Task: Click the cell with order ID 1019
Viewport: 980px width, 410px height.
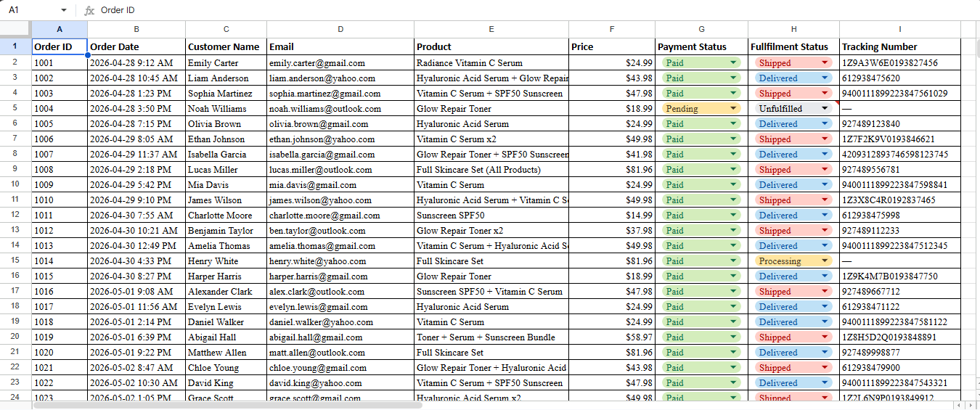Action: pyautogui.click(x=60, y=337)
